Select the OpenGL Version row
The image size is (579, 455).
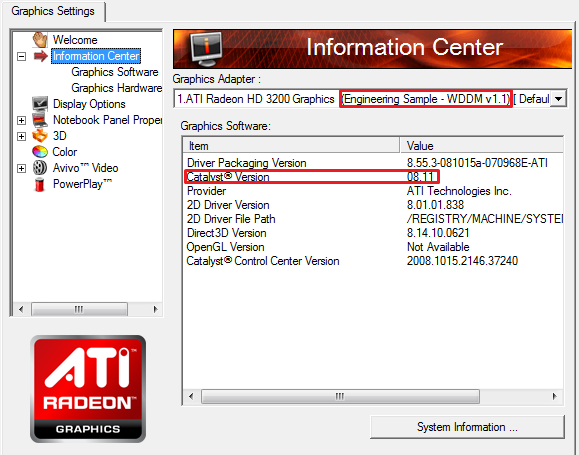pos(373,247)
